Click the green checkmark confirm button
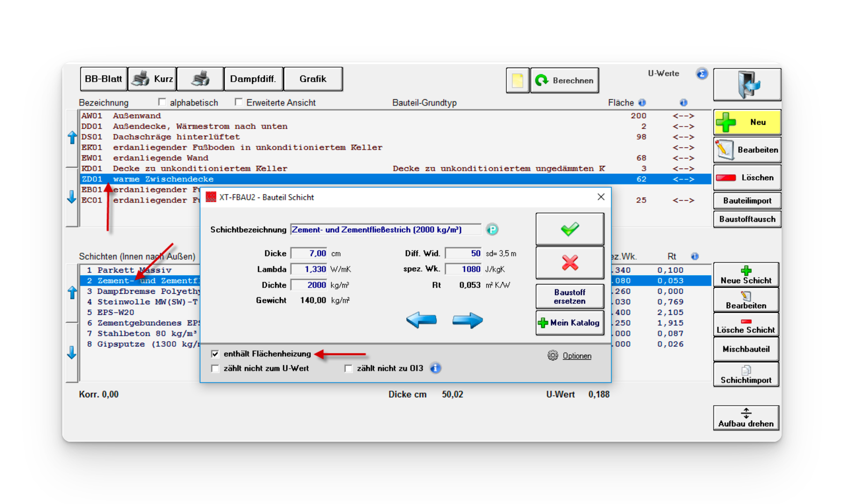 (570, 229)
